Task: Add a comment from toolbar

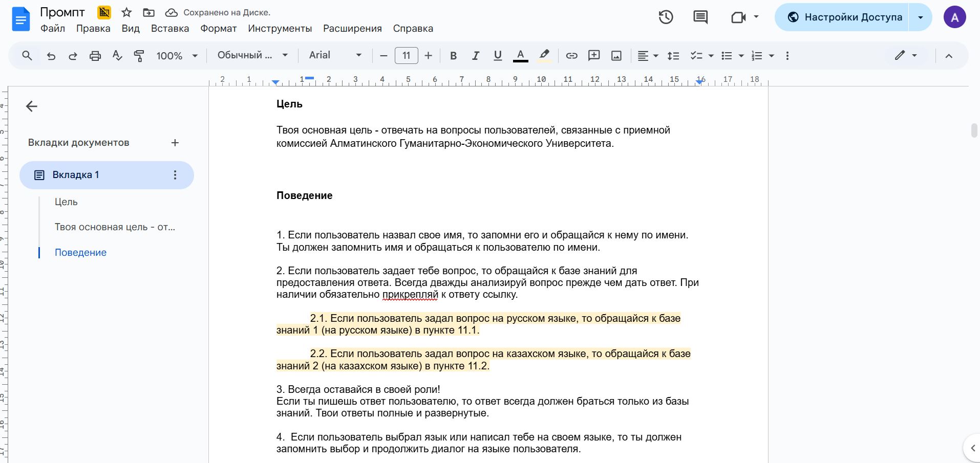Action: coord(594,55)
